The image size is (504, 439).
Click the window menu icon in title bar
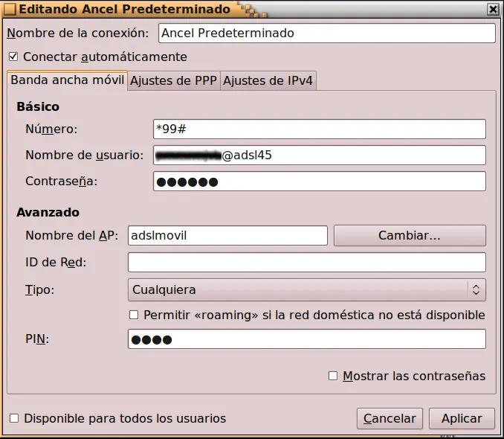9,10
